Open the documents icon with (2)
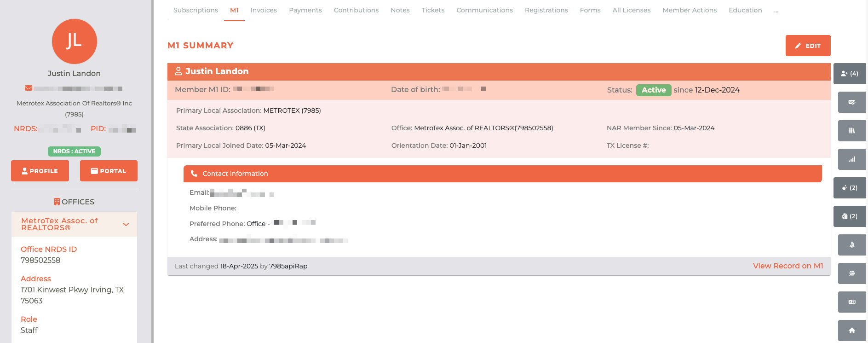This screenshot has height=343, width=868. click(x=849, y=216)
